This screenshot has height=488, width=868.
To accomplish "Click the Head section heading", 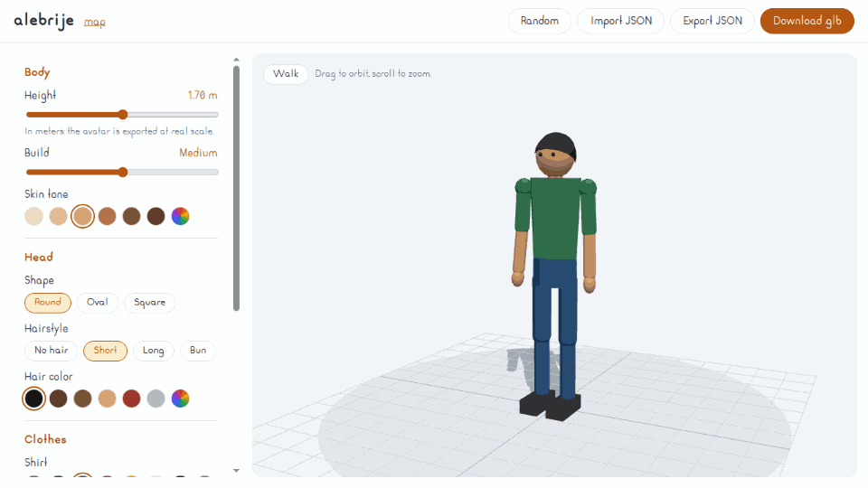I will [x=39, y=258].
